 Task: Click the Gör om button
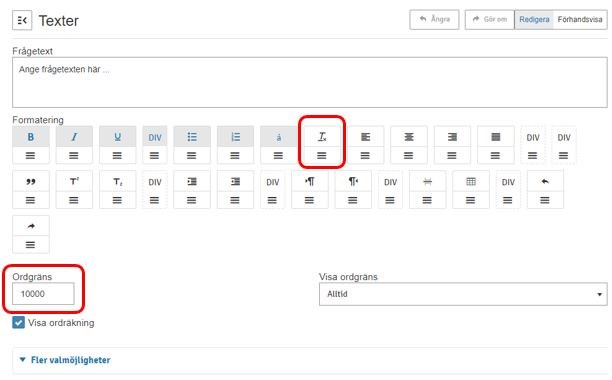(489, 20)
